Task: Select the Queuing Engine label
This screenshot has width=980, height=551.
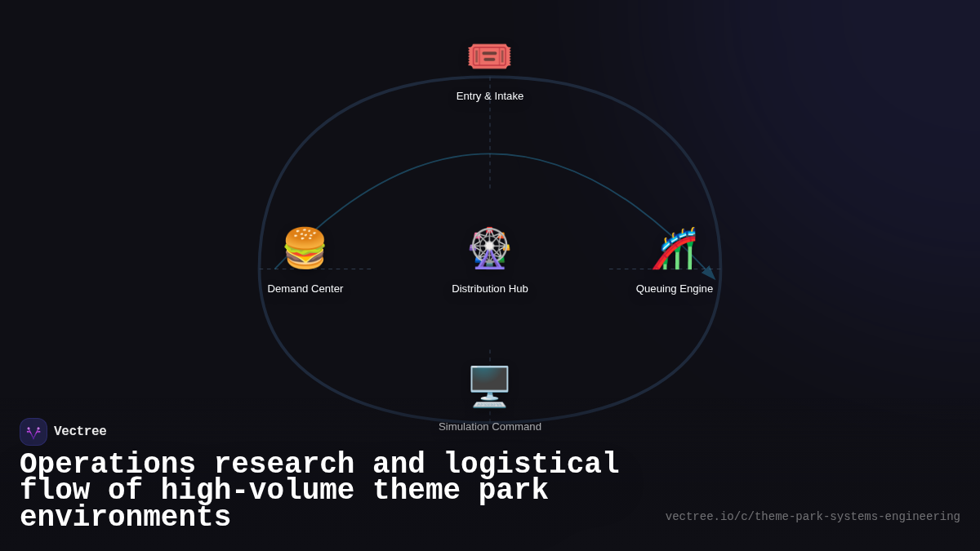Action: click(x=675, y=288)
